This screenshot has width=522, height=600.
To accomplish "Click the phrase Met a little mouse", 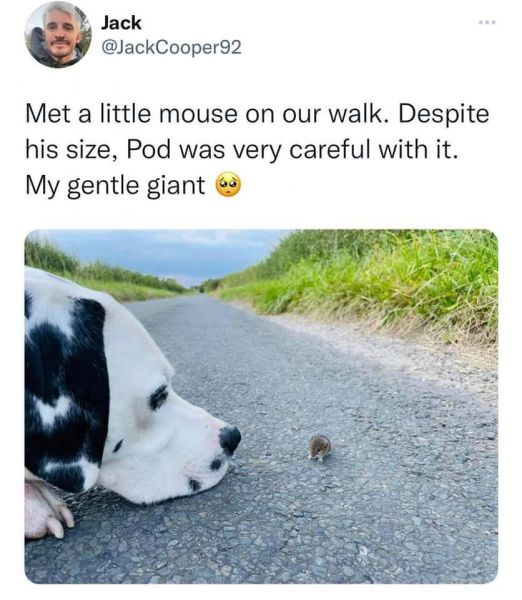I will (131, 114).
